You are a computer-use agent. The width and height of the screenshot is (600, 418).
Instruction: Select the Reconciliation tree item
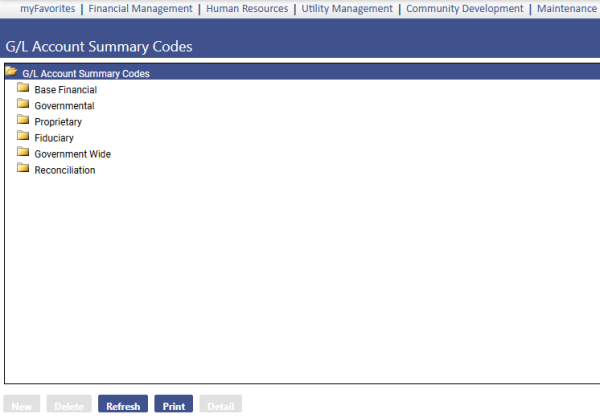[65, 170]
